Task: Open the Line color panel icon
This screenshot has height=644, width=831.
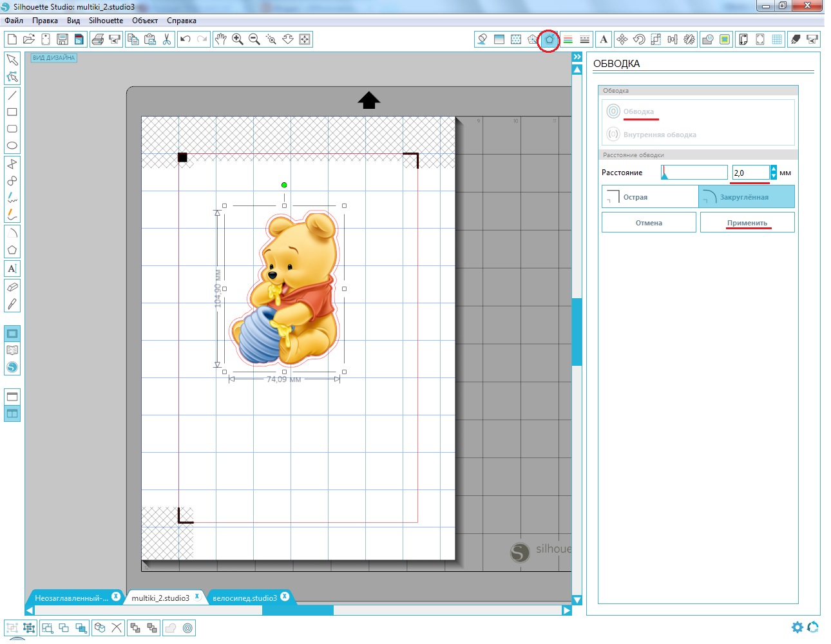Action: (x=568, y=39)
